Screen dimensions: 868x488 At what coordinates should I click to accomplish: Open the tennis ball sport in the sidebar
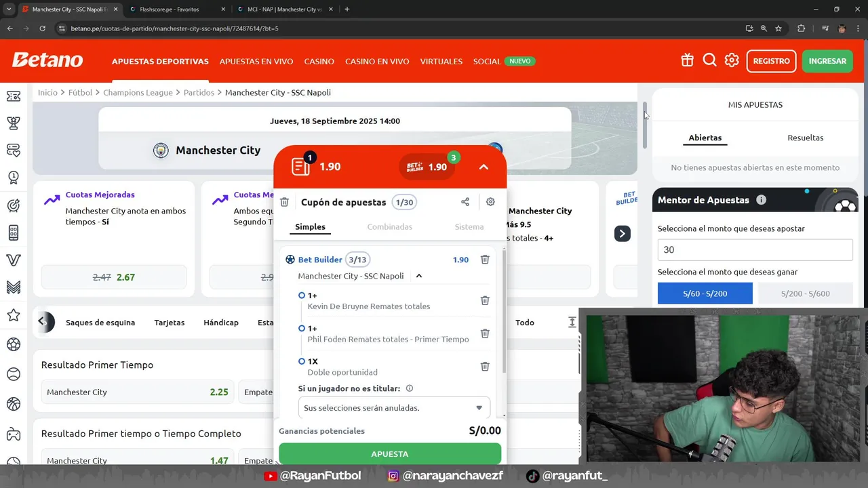pyautogui.click(x=14, y=374)
